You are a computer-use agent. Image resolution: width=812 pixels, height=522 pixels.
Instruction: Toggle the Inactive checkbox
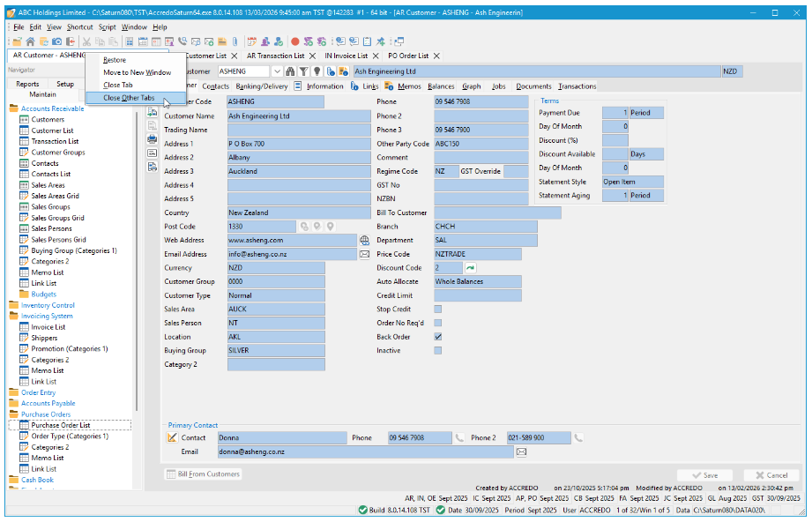coord(438,351)
